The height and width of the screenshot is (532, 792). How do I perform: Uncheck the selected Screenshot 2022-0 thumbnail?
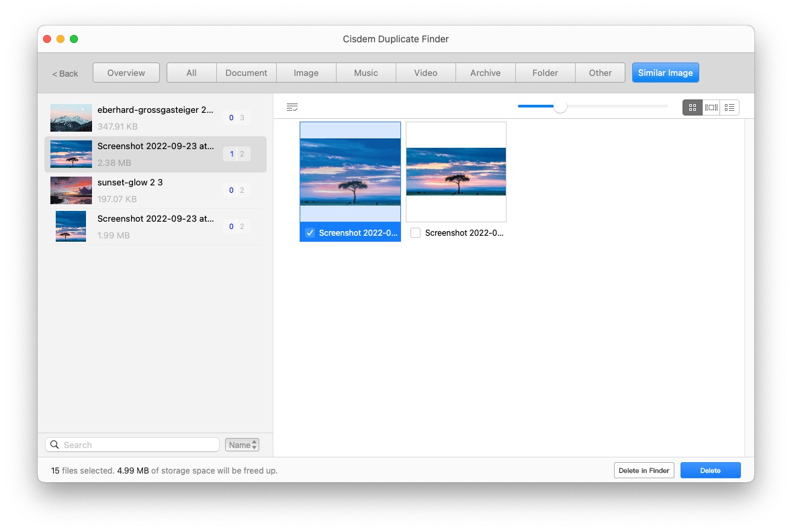pos(310,232)
